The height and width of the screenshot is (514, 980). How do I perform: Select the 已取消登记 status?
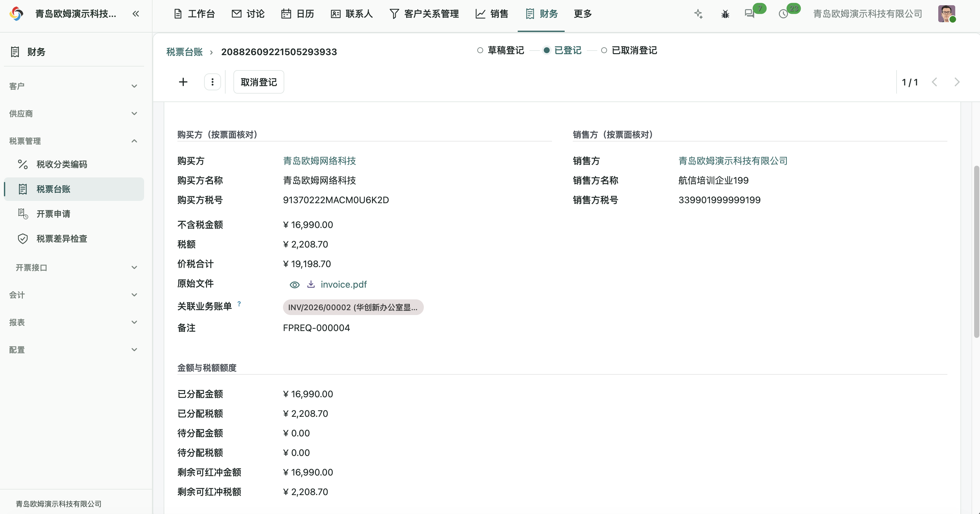point(629,50)
